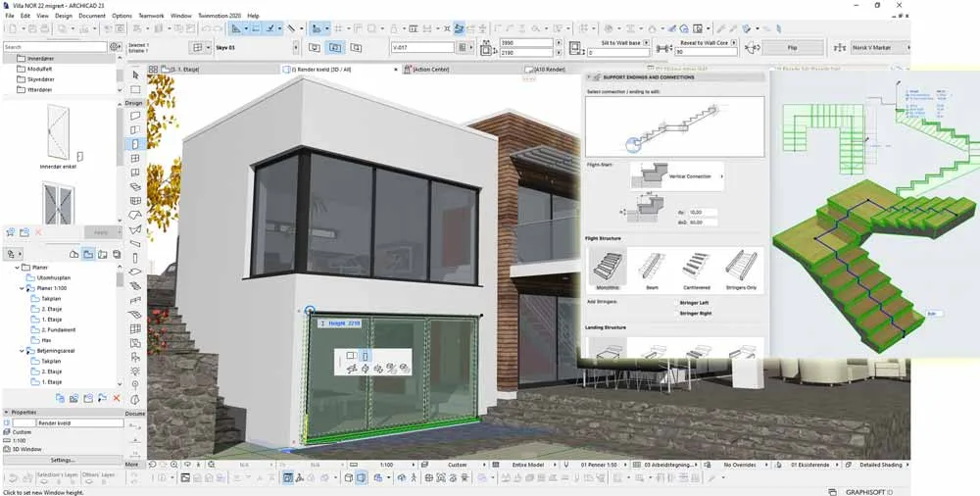Select the Curtain Wall tool in toolbox
This screenshot has height=496, width=980.
tap(135, 201)
